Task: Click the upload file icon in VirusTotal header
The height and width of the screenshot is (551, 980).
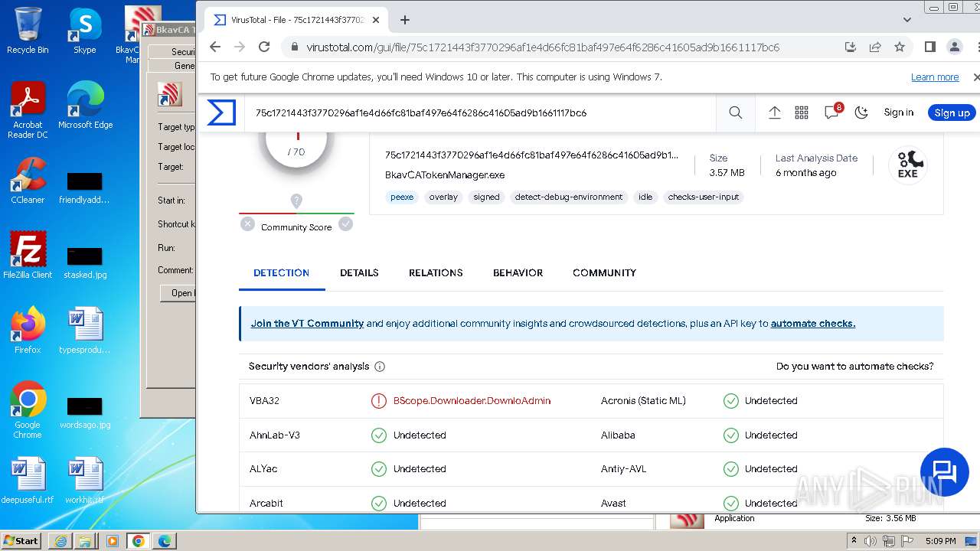Action: click(775, 112)
